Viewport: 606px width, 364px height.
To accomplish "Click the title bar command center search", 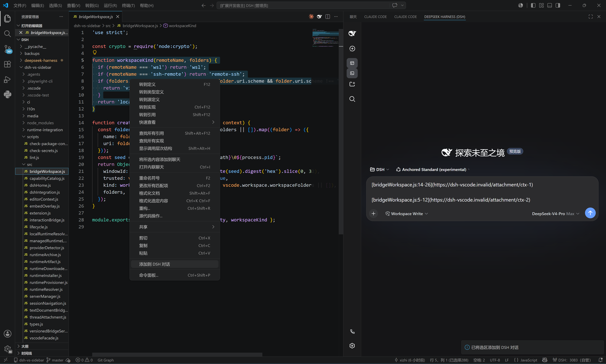I will click(311, 5).
